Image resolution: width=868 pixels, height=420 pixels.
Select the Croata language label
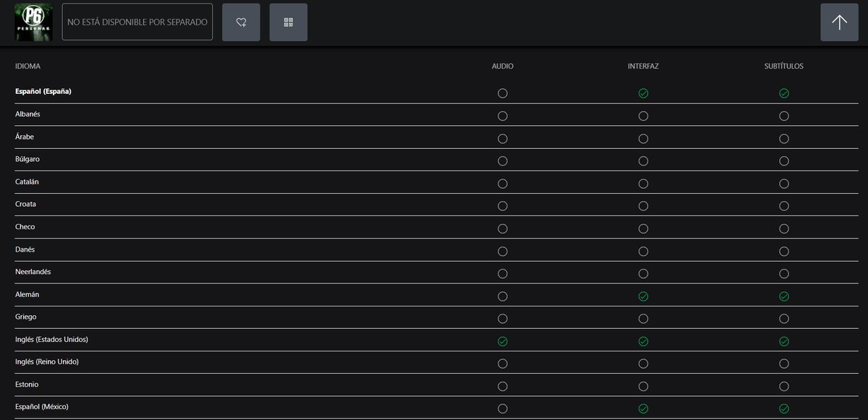tap(25, 204)
